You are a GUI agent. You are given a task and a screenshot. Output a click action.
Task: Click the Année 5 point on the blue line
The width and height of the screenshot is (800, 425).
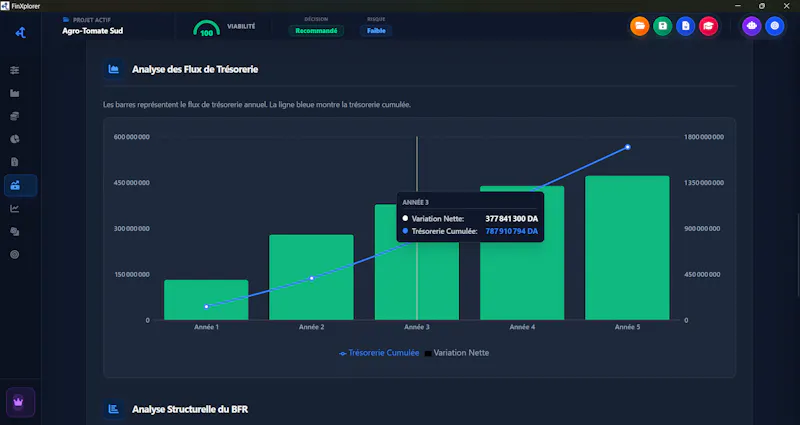click(x=628, y=147)
